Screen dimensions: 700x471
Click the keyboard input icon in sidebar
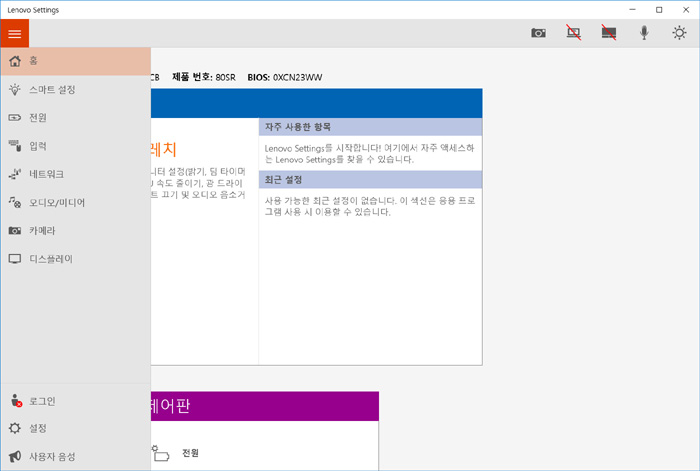pos(15,146)
